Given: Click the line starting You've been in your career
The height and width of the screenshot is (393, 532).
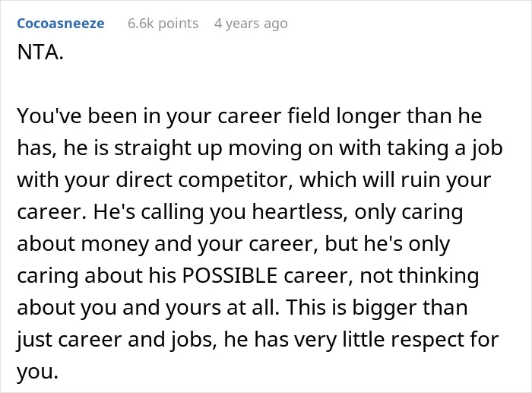Looking at the screenshot, I should tap(249, 116).
